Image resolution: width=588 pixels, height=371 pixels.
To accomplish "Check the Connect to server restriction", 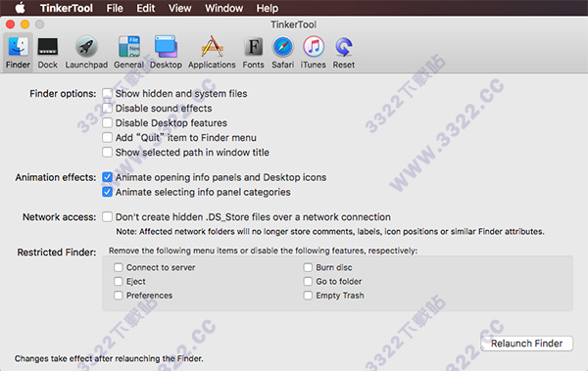I will coord(119,267).
